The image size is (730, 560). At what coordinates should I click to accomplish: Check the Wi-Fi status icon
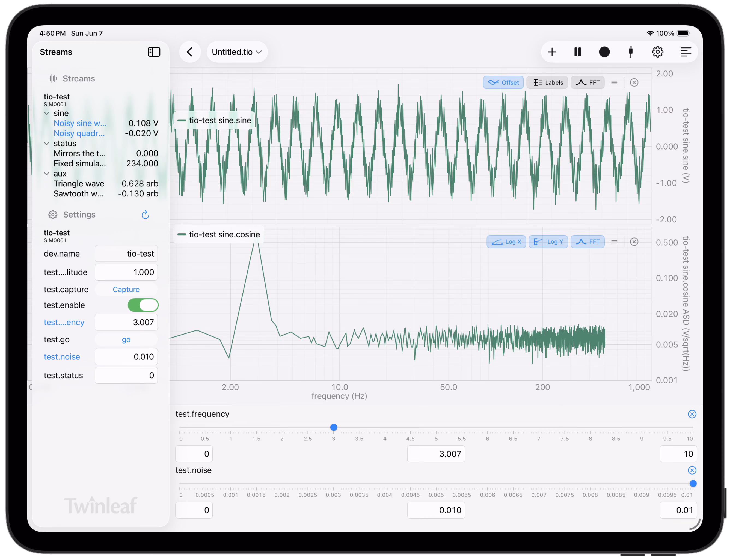point(650,33)
